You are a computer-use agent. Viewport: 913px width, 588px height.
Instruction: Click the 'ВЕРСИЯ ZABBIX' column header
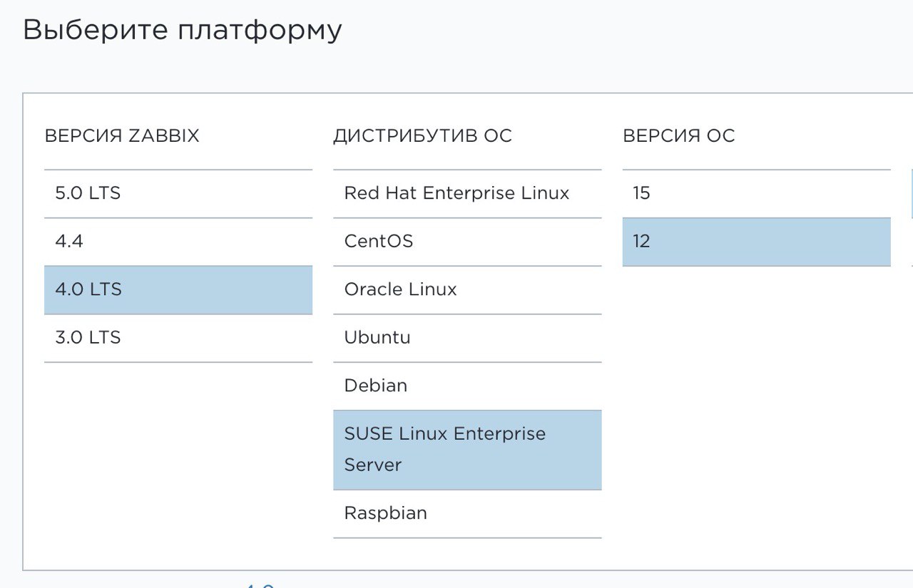pyautogui.click(x=122, y=136)
